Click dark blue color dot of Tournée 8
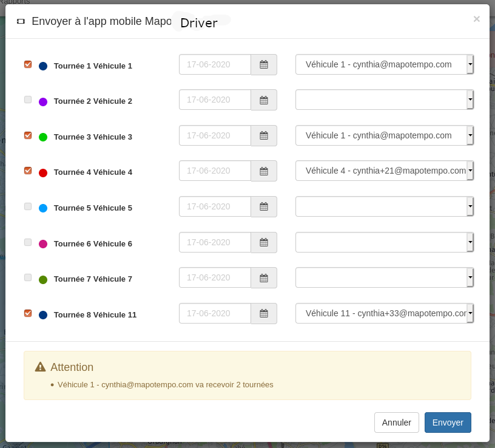The height and width of the screenshot is (448, 495). [x=43, y=315]
